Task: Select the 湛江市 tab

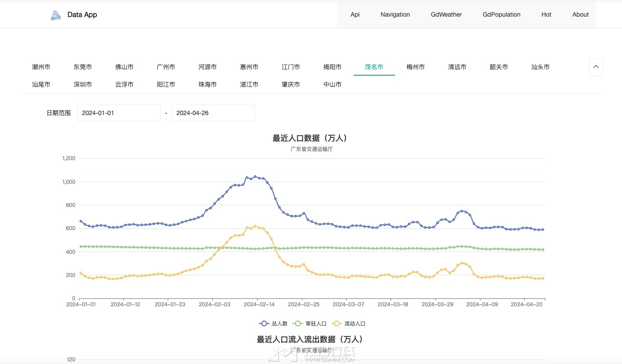Action: pyautogui.click(x=249, y=84)
